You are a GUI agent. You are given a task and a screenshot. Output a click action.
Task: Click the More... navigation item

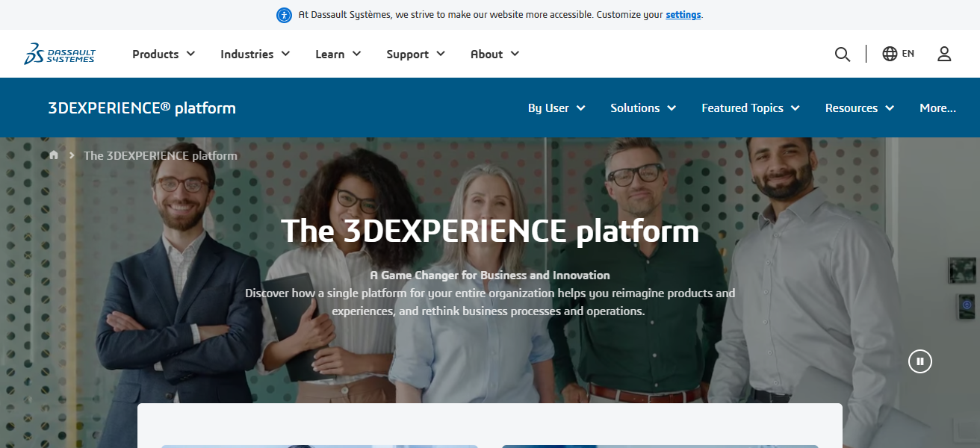pyautogui.click(x=937, y=108)
